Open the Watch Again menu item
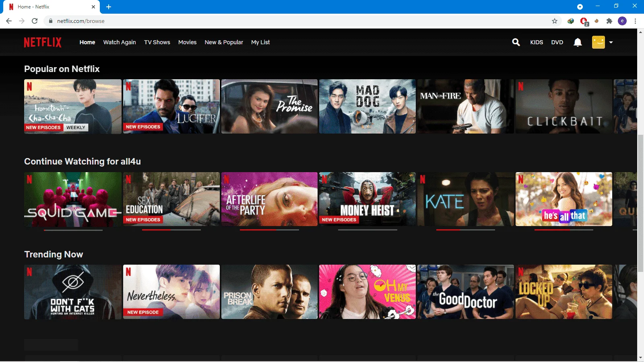Screen dimensions: 644x362 click(x=120, y=42)
